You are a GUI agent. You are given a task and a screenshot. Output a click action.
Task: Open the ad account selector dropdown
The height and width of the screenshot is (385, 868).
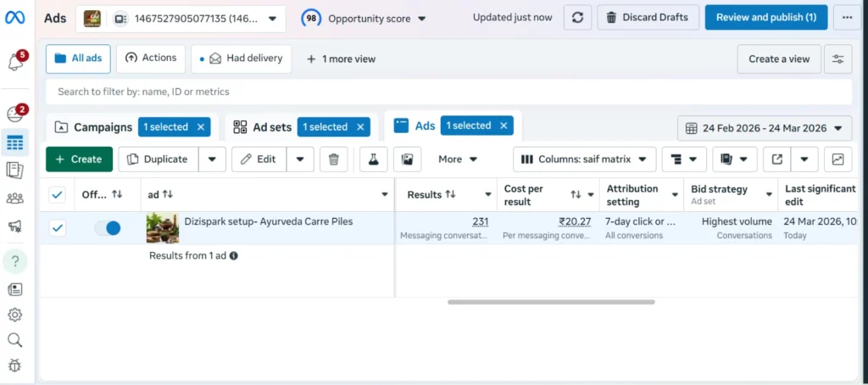(x=181, y=19)
